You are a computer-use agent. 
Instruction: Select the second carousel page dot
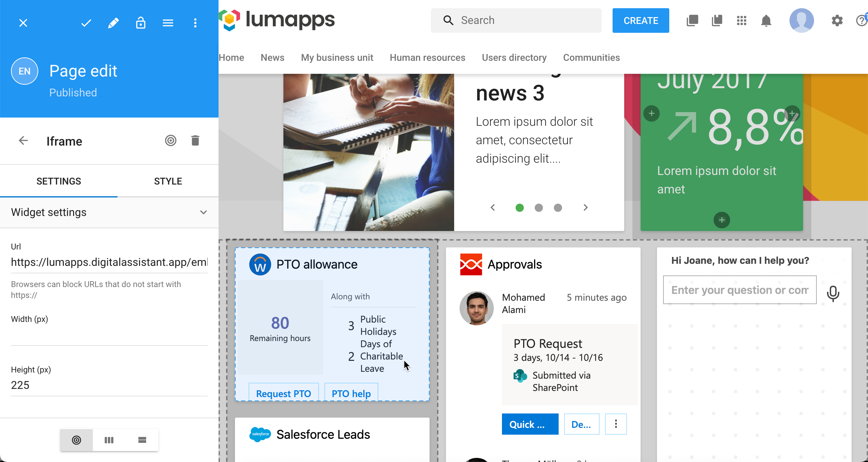click(539, 207)
